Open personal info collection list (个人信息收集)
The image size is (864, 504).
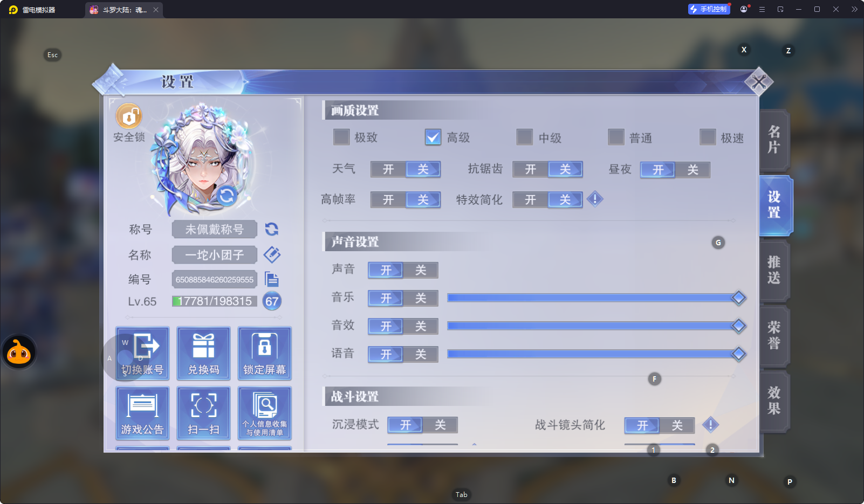coord(265,413)
